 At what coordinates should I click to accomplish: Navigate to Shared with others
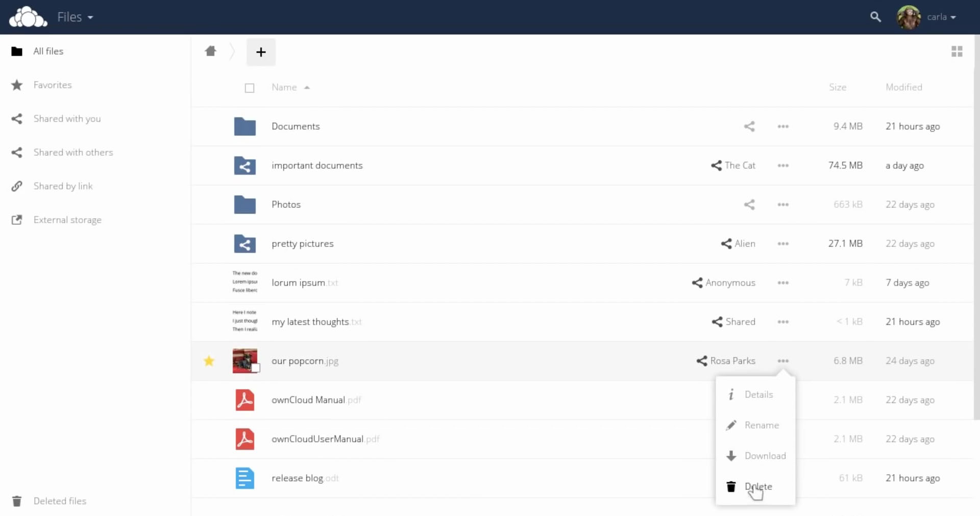(73, 152)
